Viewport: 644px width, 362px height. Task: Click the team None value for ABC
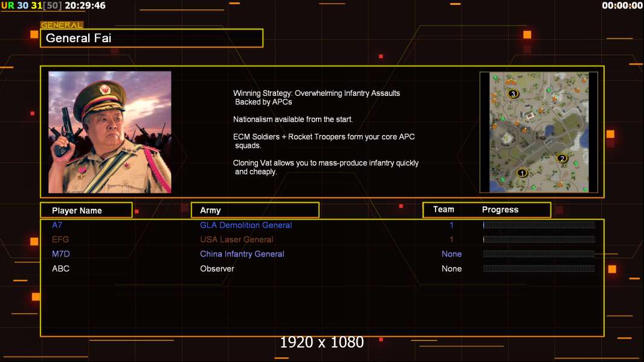451,268
